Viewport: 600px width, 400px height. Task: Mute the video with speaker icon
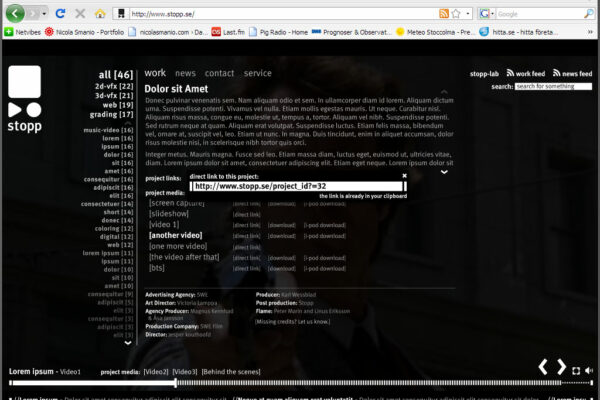(589, 370)
